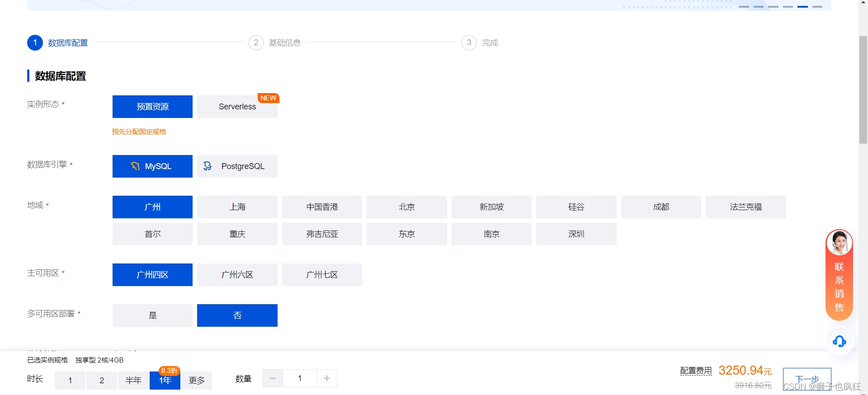The height and width of the screenshot is (395, 868).
Task: Click the headset customer support icon
Action: pos(840,341)
